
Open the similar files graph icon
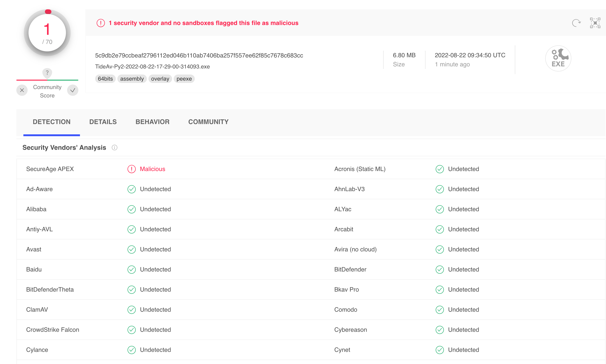595,23
